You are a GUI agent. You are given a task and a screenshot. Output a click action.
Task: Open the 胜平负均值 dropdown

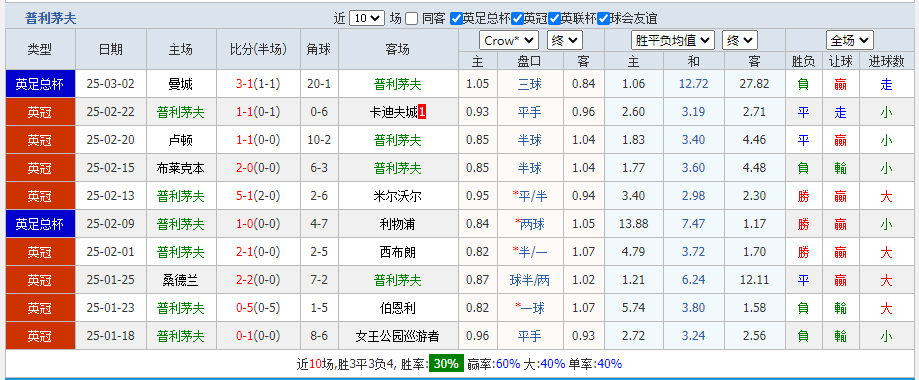point(673,40)
